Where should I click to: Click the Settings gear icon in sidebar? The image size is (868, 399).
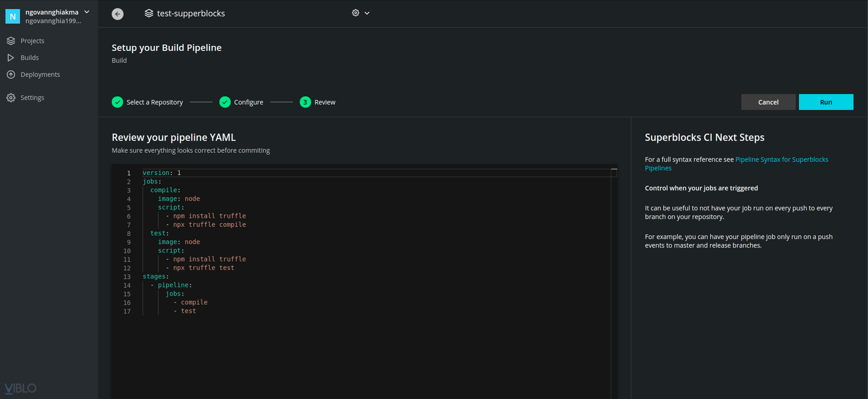coord(11,97)
